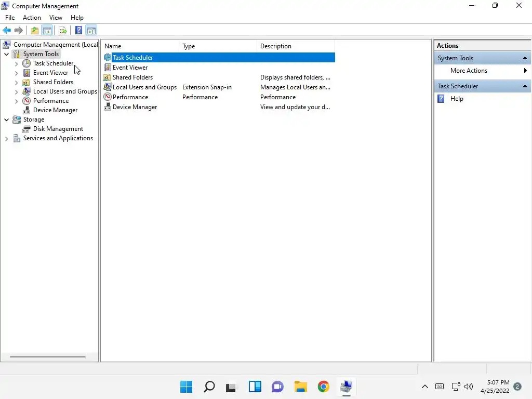The width and height of the screenshot is (532, 399).
Task: Select Performance icon in tree
Action: tap(26, 101)
